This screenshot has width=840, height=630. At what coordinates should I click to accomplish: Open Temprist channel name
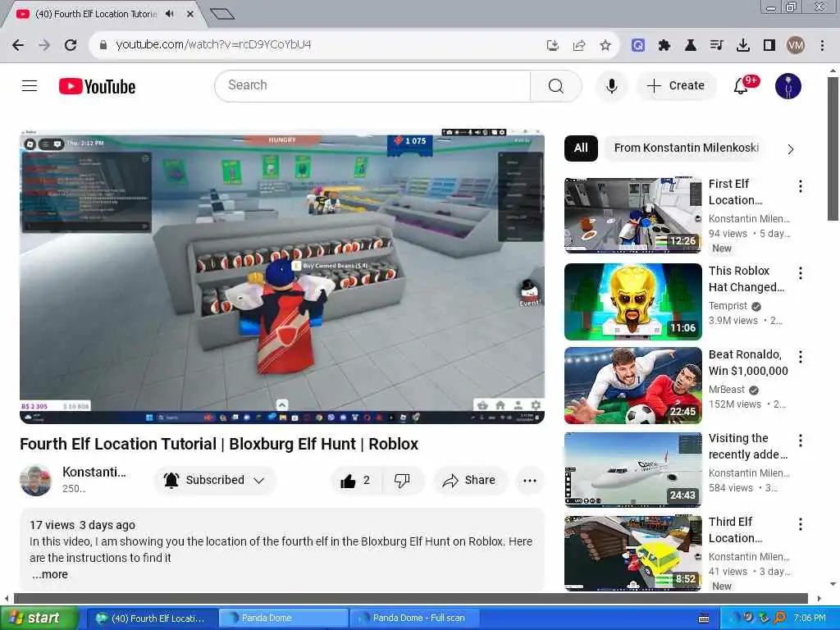click(x=728, y=306)
